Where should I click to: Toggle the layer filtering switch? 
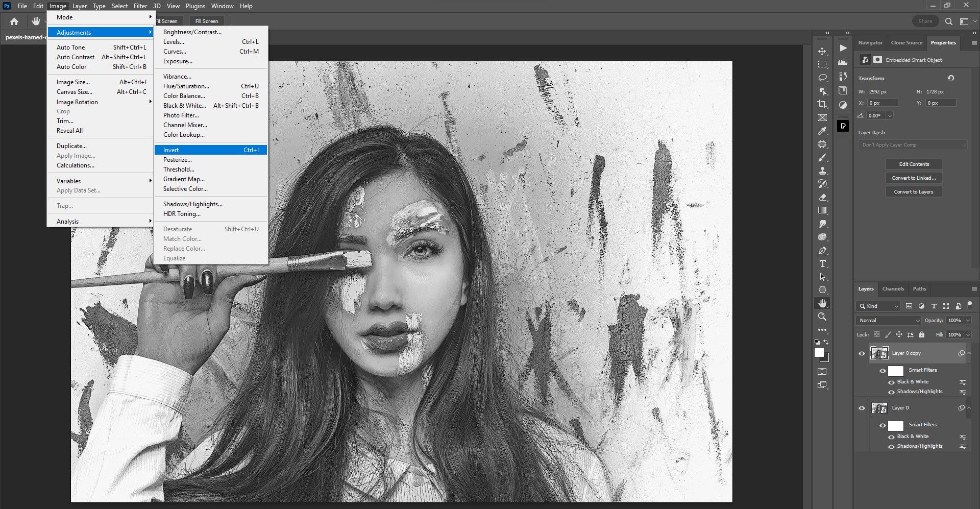click(970, 305)
